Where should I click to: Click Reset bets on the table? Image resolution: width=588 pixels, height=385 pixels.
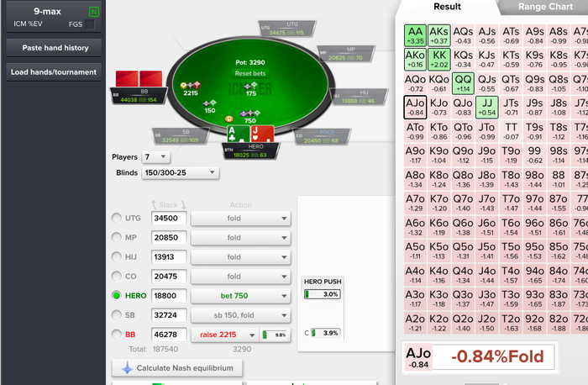click(250, 73)
